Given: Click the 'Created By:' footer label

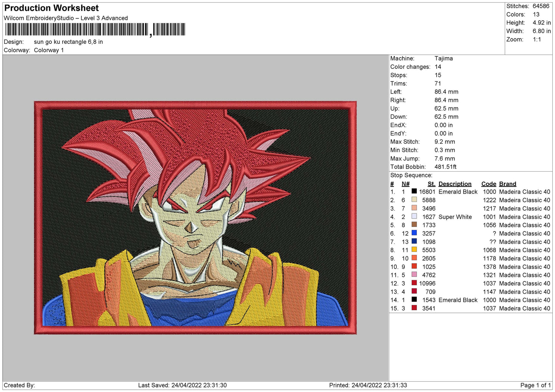Looking at the screenshot, I should [x=19, y=385].
